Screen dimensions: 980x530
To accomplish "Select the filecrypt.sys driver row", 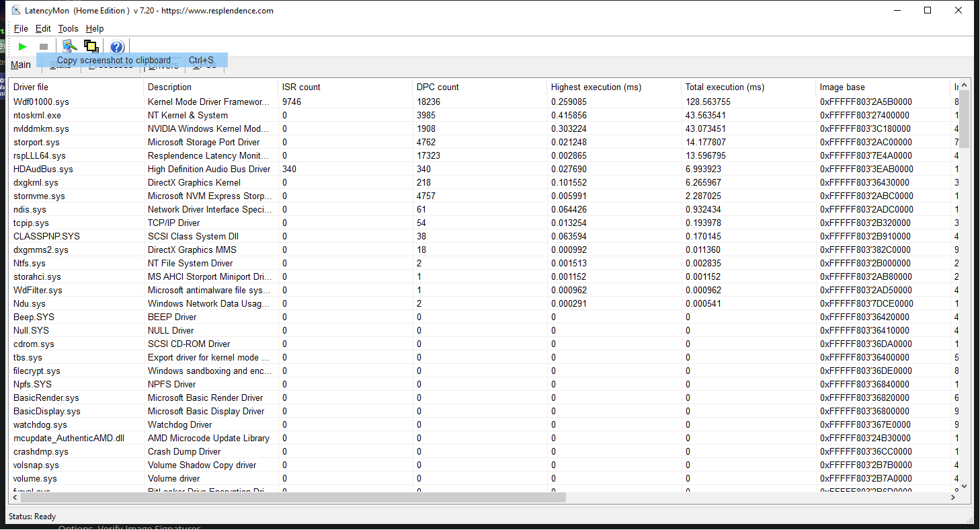I will (x=484, y=371).
